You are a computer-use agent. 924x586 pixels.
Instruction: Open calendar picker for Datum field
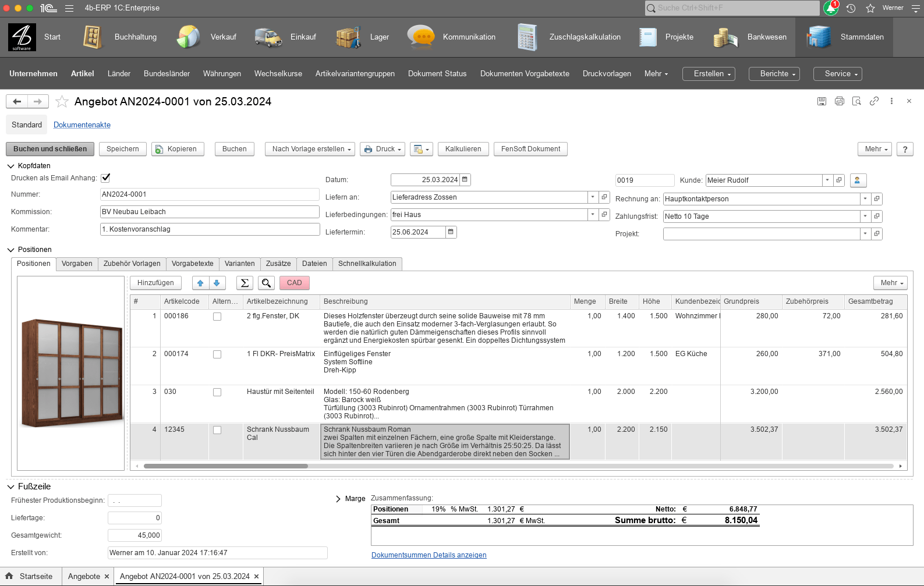tap(465, 180)
